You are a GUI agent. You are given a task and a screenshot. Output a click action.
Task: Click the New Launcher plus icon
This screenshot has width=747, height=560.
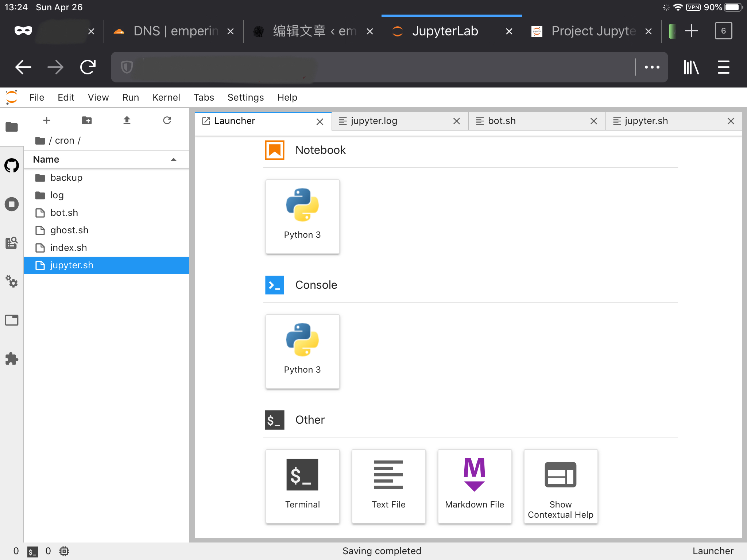47,120
